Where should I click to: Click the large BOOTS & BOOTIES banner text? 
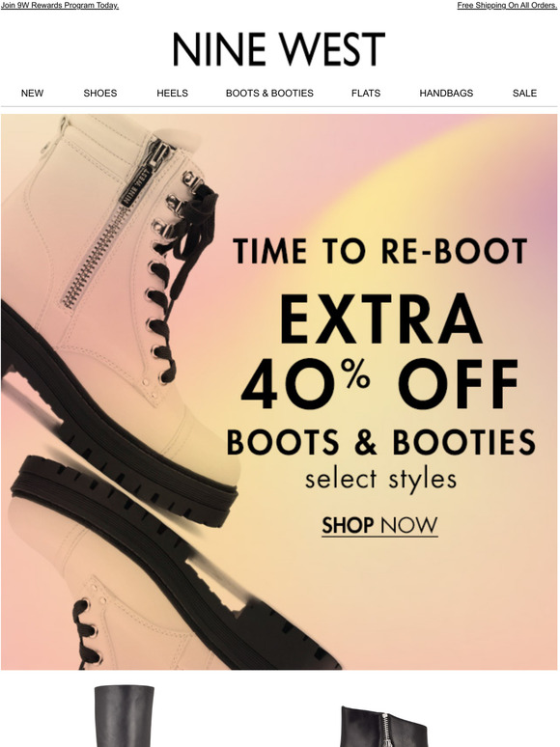pyautogui.click(x=380, y=442)
